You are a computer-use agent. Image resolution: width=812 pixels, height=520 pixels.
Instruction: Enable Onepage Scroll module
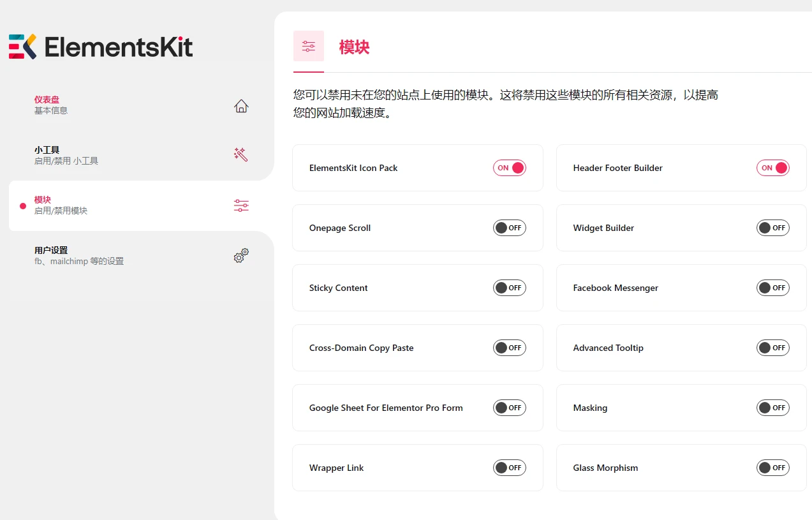(x=510, y=228)
